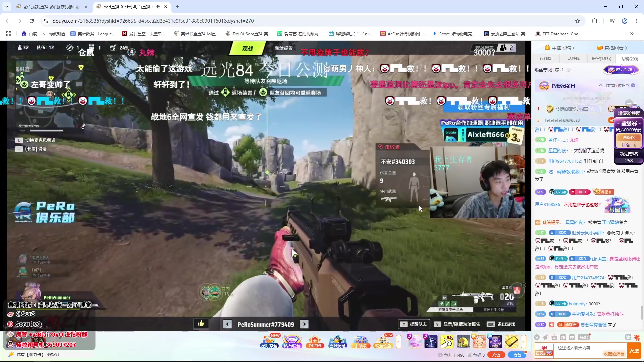Open the 星际穿越 activity icon
Viewport: 644px width, 362px height.
tap(269, 341)
